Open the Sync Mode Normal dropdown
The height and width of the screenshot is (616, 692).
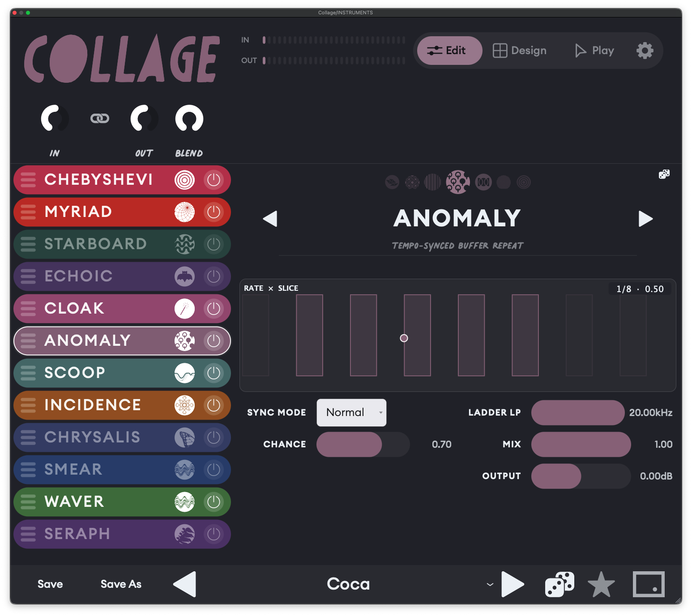[x=351, y=412]
